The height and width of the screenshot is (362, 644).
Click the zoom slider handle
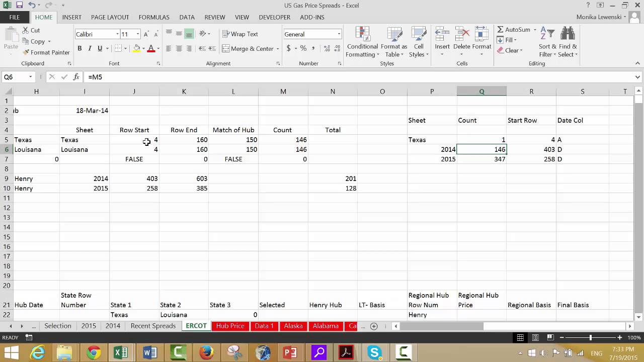click(591, 338)
